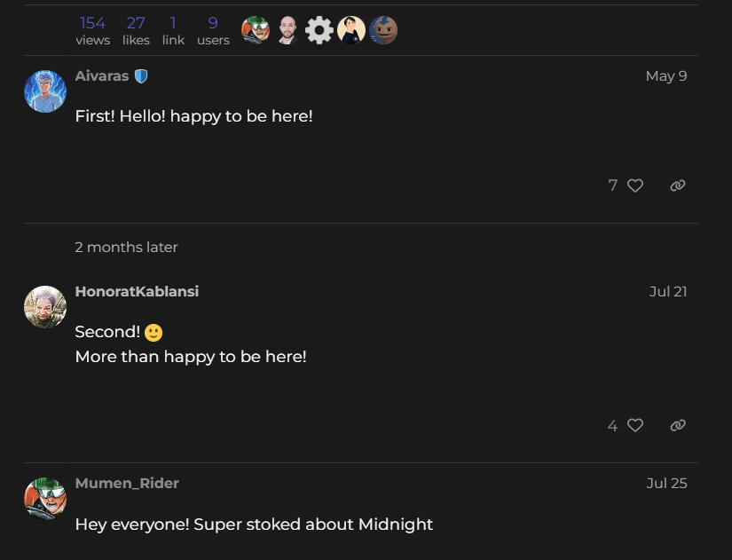The height and width of the screenshot is (560, 732).
Task: Click the May 9 post date
Action: click(x=665, y=76)
